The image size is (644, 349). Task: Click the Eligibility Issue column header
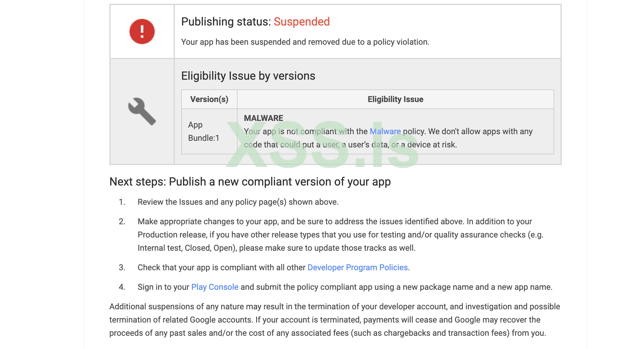pos(395,99)
